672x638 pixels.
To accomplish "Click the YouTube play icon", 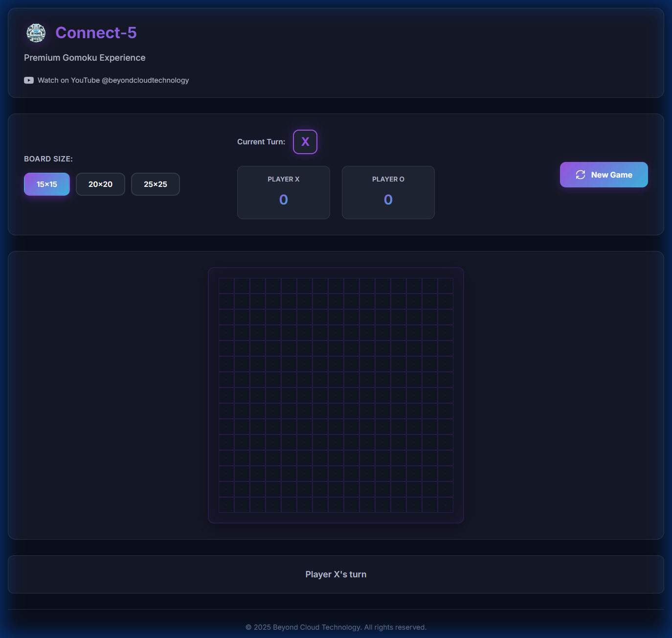I will [29, 80].
